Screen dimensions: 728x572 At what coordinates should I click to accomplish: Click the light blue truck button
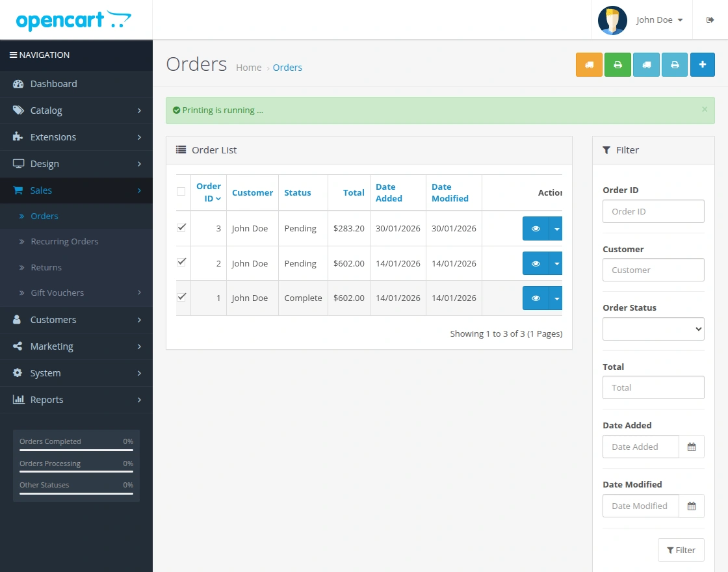tap(646, 64)
